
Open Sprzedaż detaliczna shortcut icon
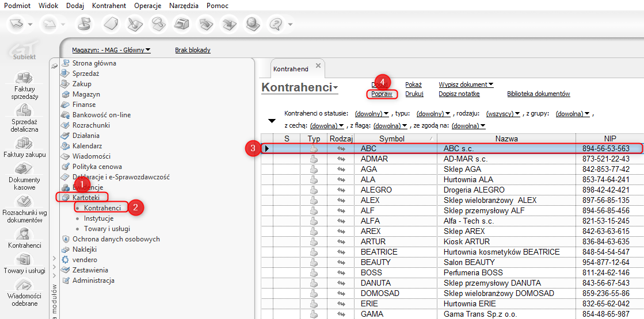(24, 118)
